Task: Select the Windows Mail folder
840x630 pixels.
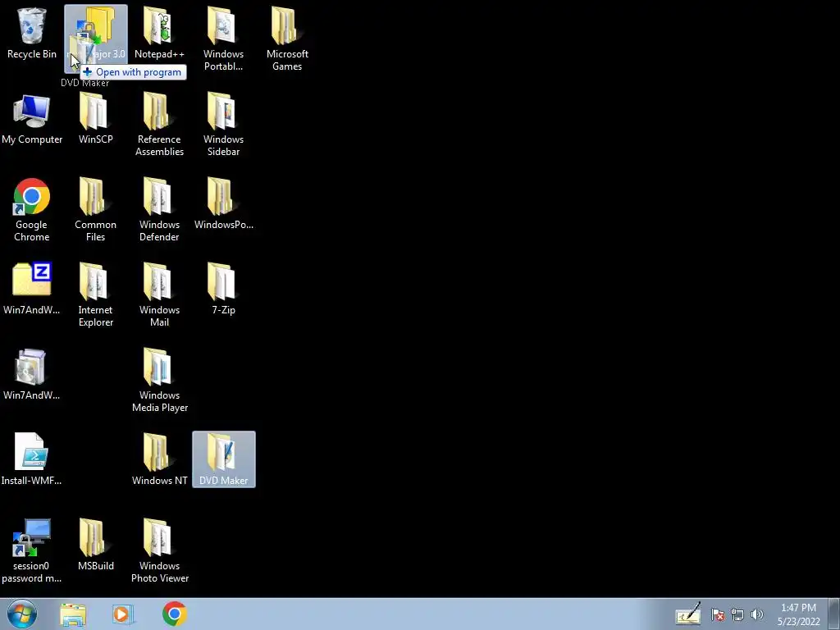Action: (159, 294)
